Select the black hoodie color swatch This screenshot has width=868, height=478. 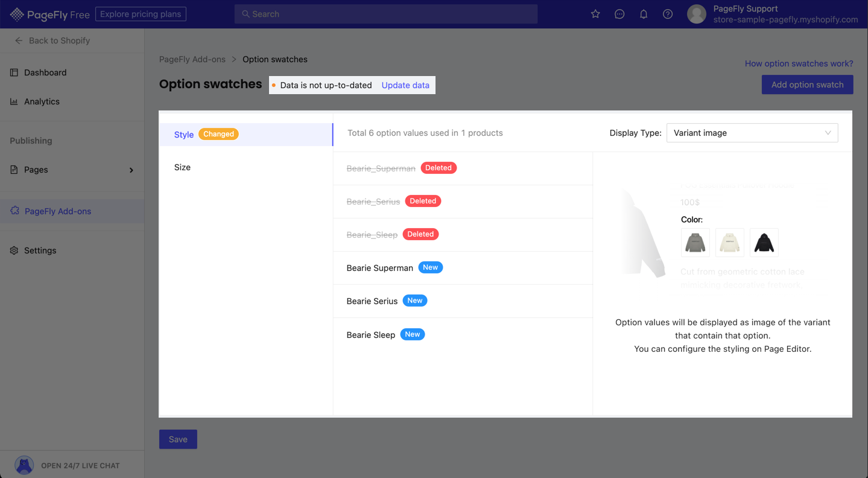coord(764,243)
